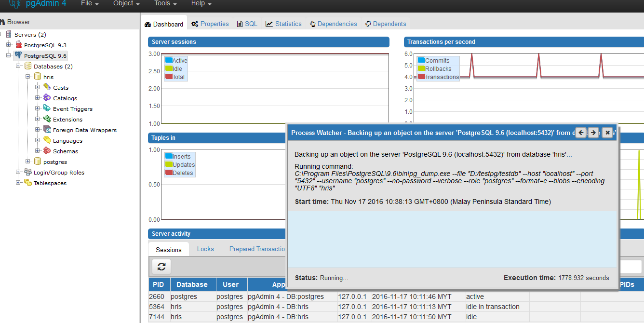Select the session row with PID 5364
Screen dimensions: 644x323
tap(396, 307)
